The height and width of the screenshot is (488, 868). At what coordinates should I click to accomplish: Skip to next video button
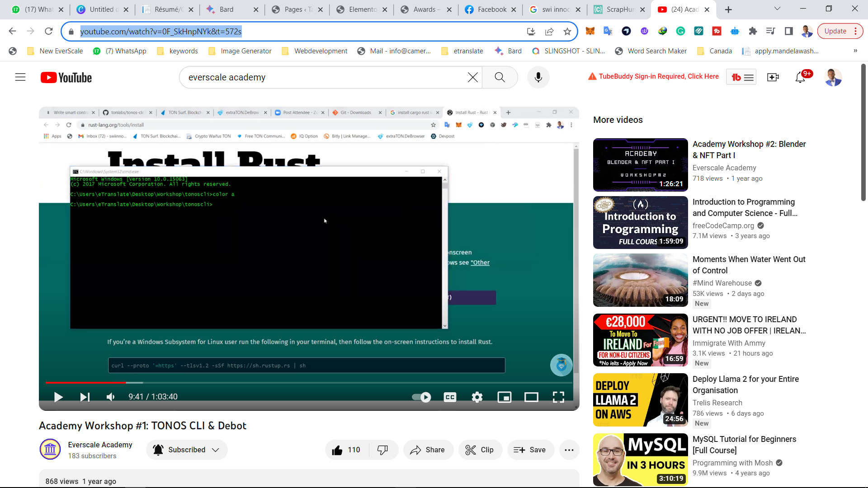point(85,397)
